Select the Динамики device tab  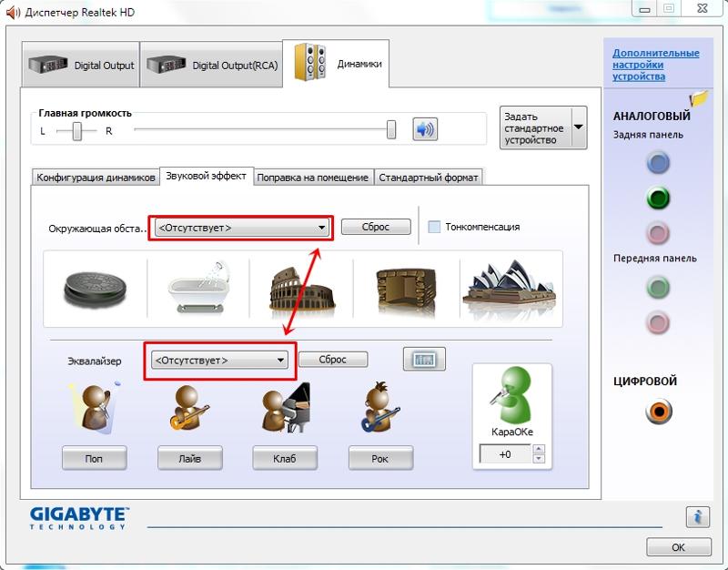tap(336, 64)
